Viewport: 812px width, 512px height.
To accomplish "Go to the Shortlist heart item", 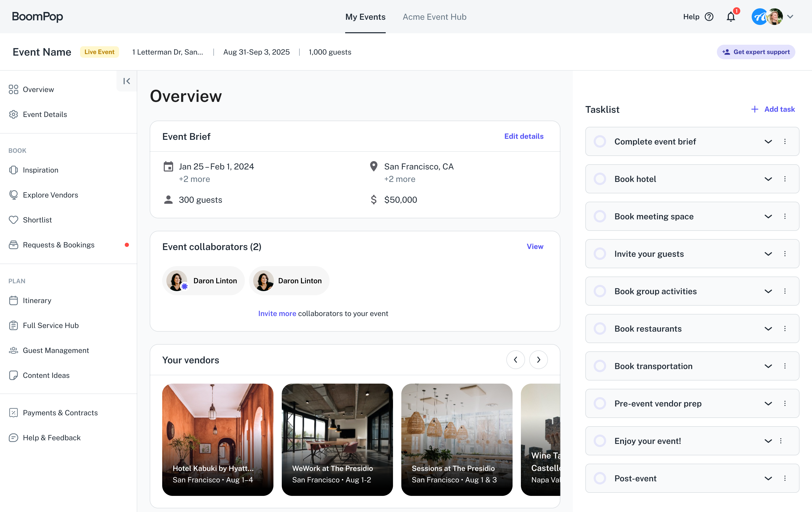I will pos(37,220).
